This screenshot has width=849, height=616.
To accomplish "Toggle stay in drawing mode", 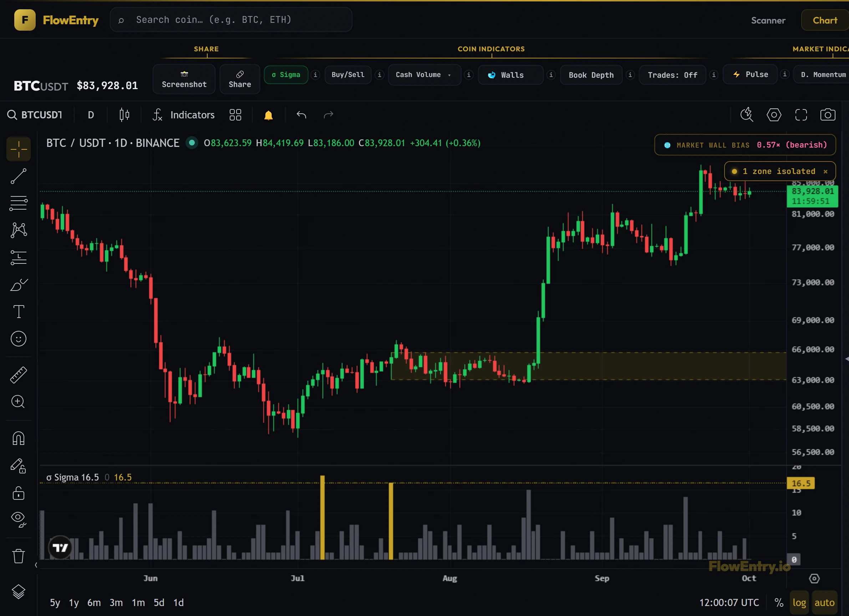I will (x=18, y=466).
